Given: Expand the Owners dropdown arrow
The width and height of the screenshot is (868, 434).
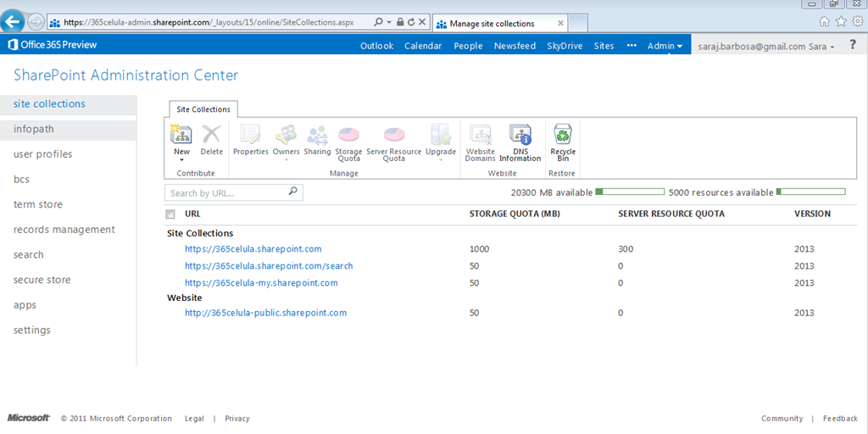Looking at the screenshot, I should point(286,160).
